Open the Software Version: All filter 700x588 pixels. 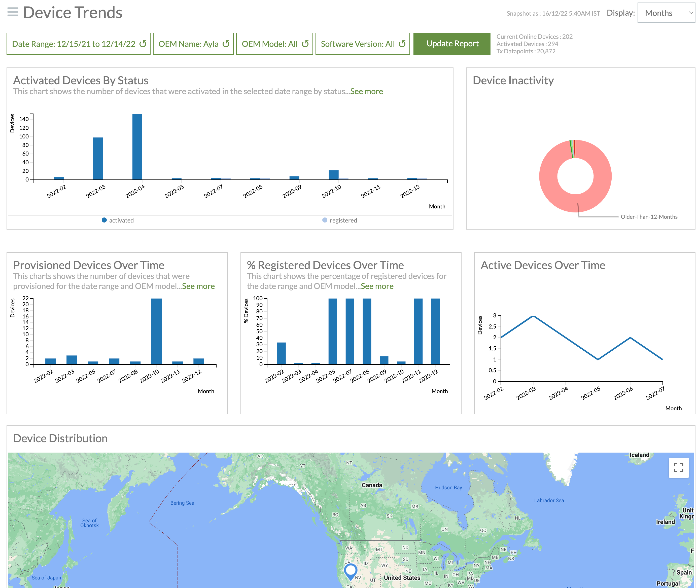pyautogui.click(x=358, y=44)
